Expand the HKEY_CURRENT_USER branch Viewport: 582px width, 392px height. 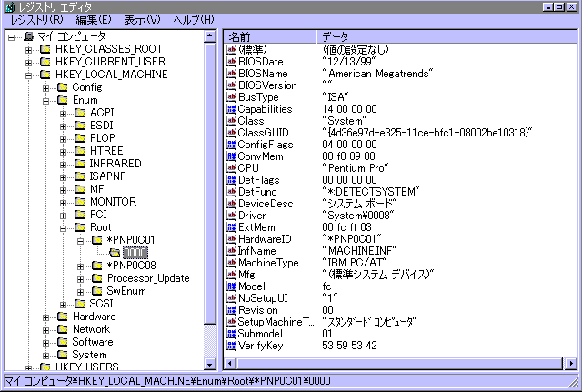pos(30,61)
